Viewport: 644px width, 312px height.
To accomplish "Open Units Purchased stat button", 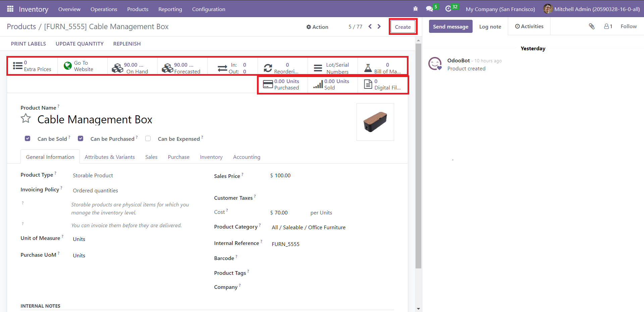I will tap(283, 84).
